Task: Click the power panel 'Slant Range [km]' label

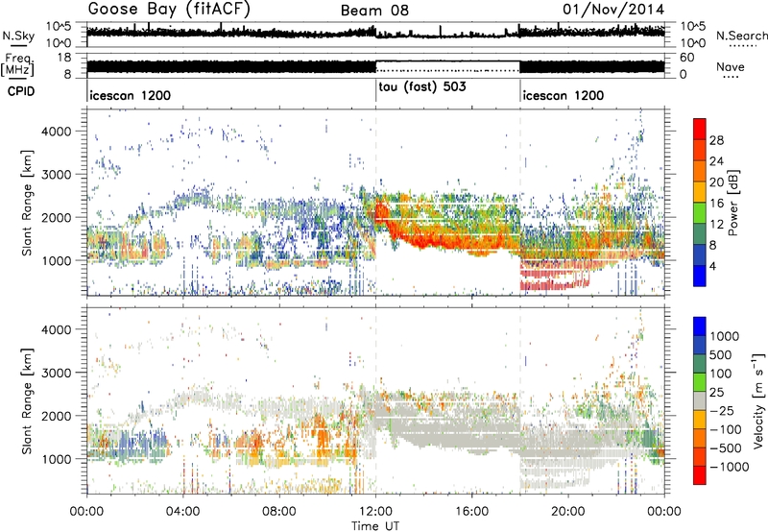Action: (28, 203)
